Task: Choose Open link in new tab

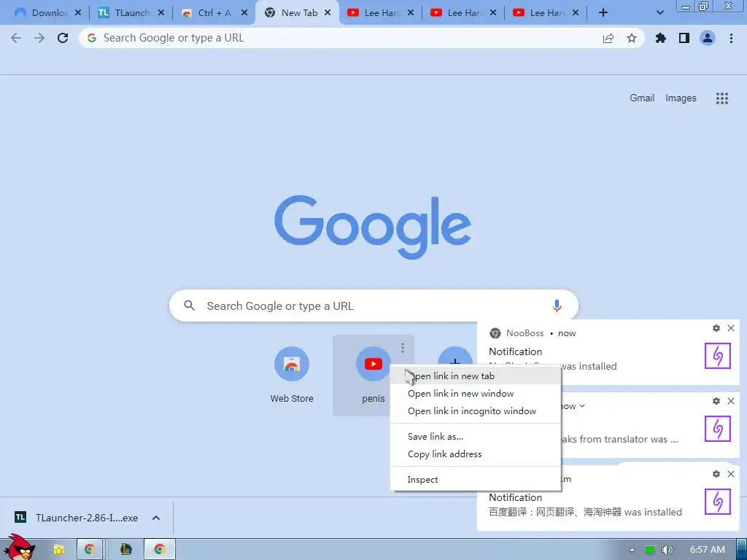Action: [475, 376]
